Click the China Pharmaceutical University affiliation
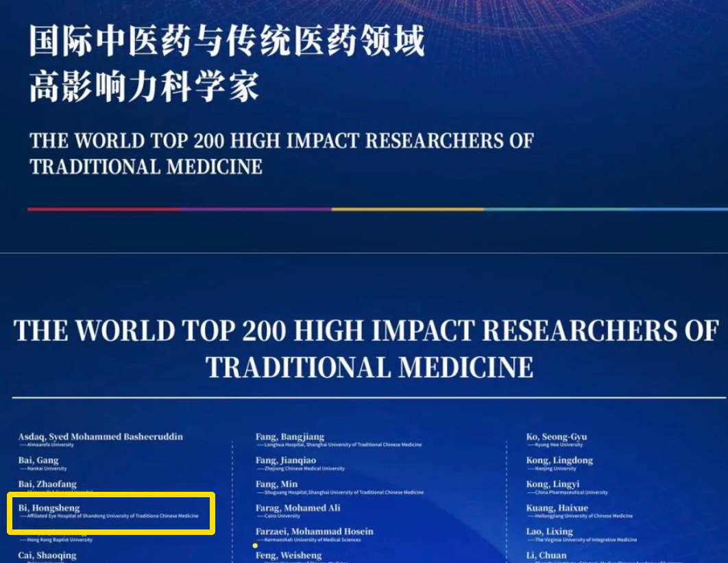The width and height of the screenshot is (728, 563). (x=568, y=492)
